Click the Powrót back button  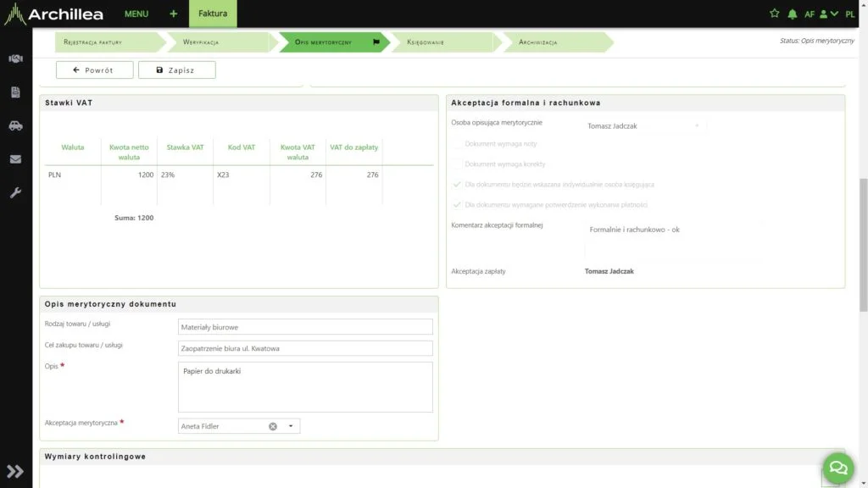click(x=94, y=70)
